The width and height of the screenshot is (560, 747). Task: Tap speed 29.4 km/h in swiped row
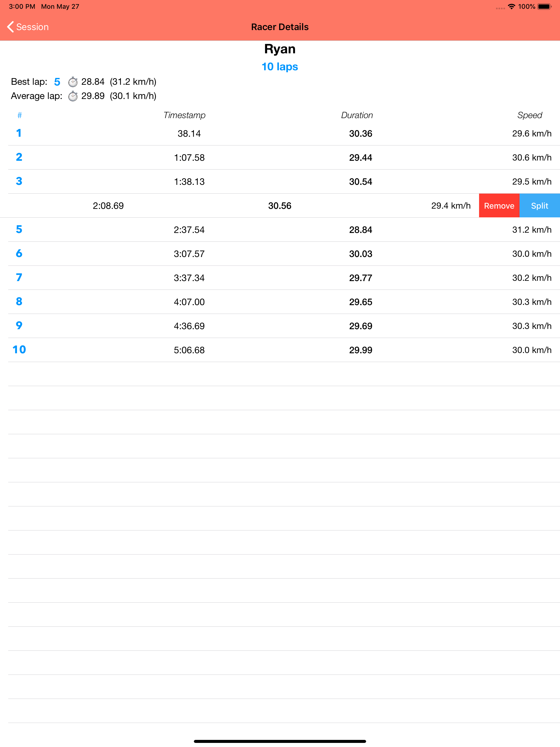click(451, 206)
